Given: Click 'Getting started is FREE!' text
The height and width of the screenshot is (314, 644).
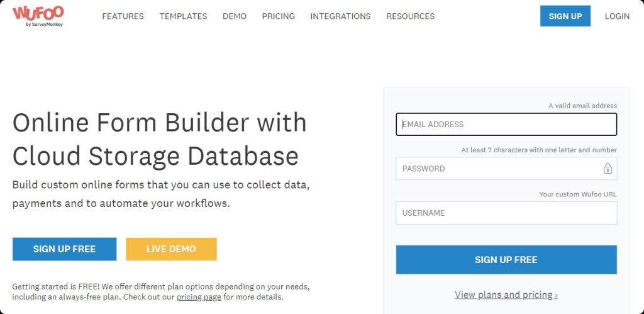Looking at the screenshot, I should [161, 291].
